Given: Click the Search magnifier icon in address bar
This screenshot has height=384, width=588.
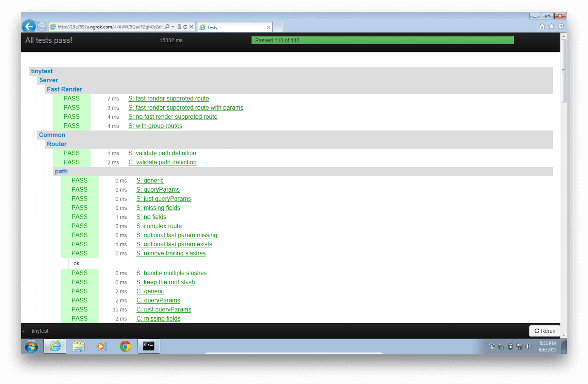Looking at the screenshot, I should tap(167, 27).
